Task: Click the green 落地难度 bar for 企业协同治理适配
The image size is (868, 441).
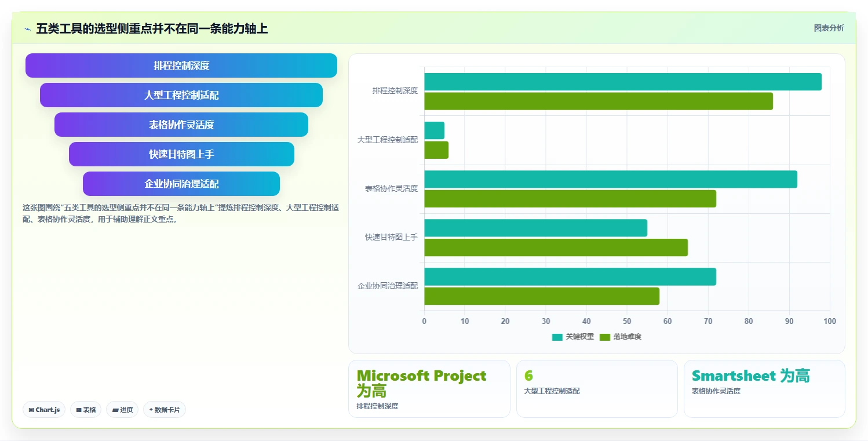Action: 542,296
